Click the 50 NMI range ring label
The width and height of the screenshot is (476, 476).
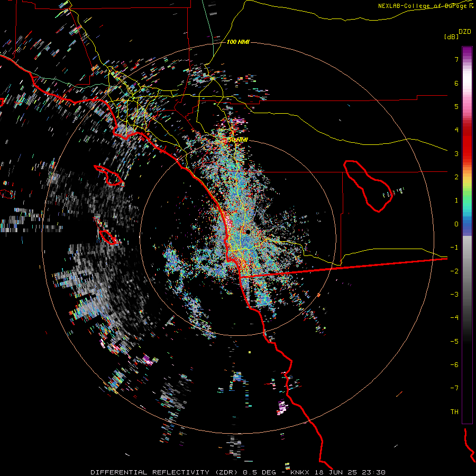238,140
